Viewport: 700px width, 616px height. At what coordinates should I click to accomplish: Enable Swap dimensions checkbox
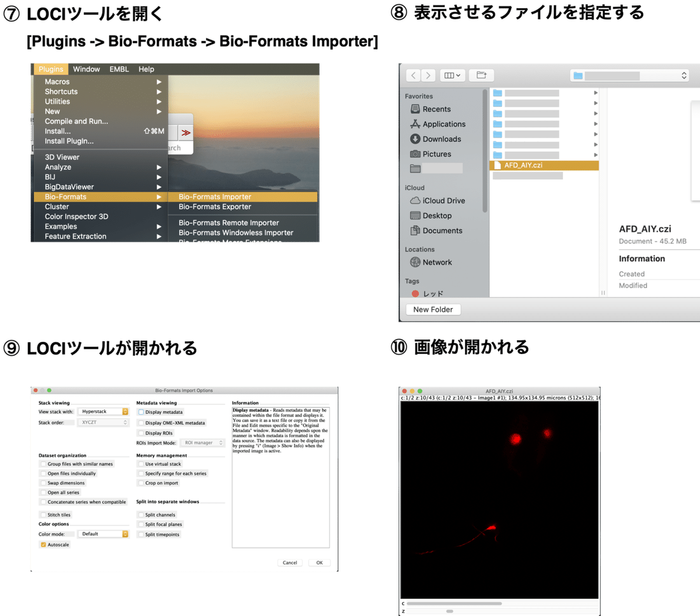[43, 483]
